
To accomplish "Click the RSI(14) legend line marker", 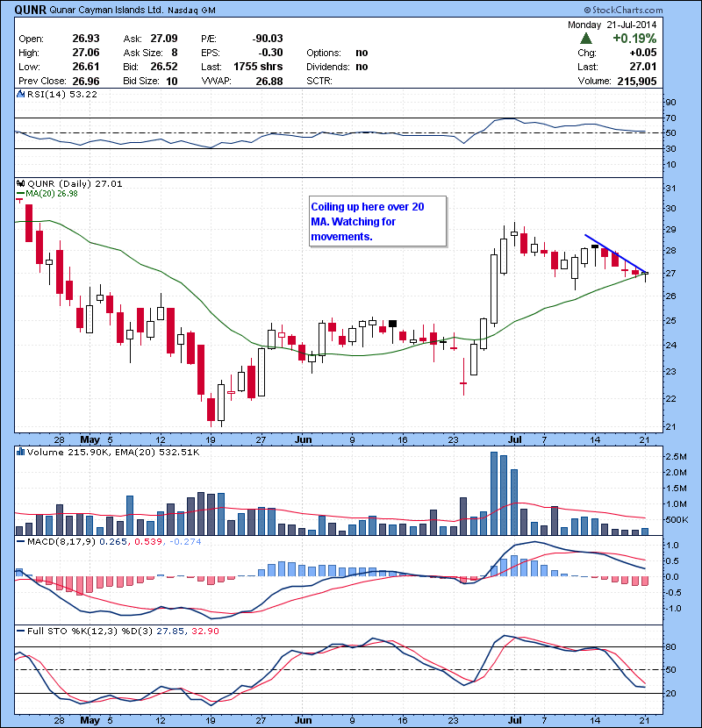I will [x=18, y=95].
